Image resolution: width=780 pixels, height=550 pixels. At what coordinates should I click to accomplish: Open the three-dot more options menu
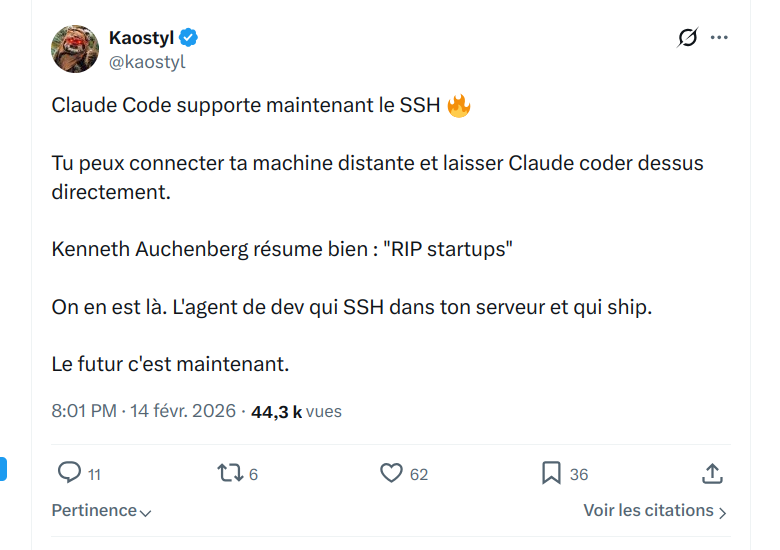coord(719,38)
